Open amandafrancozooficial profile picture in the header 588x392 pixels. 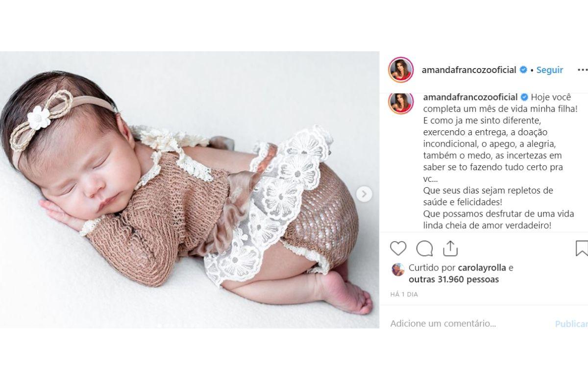[x=401, y=70]
